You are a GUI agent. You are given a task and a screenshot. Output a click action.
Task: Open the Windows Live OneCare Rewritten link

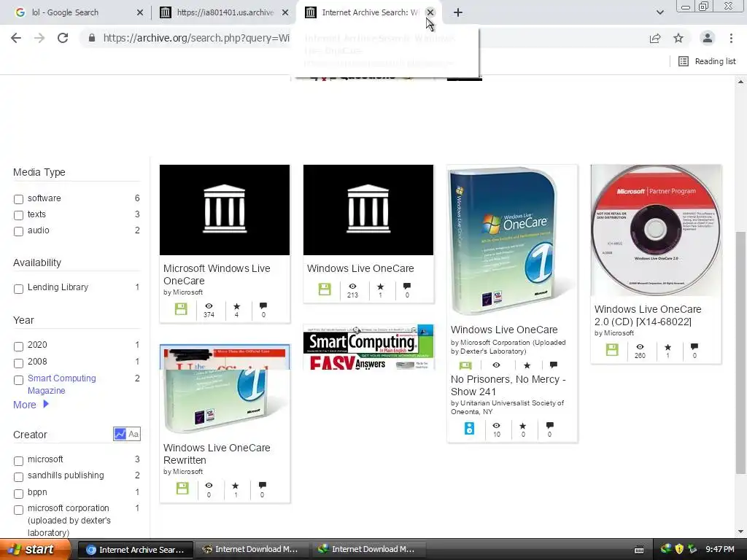pos(217,454)
